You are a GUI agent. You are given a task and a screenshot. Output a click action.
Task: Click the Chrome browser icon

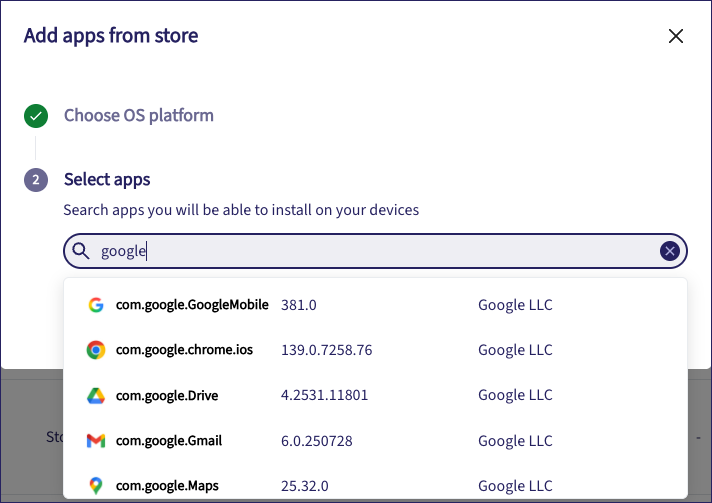point(96,350)
